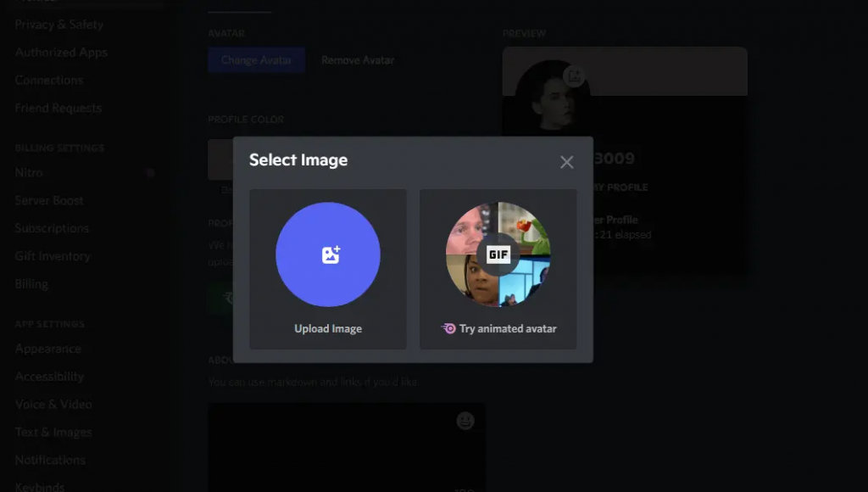Open Gift Inventory settings

pyautogui.click(x=53, y=256)
